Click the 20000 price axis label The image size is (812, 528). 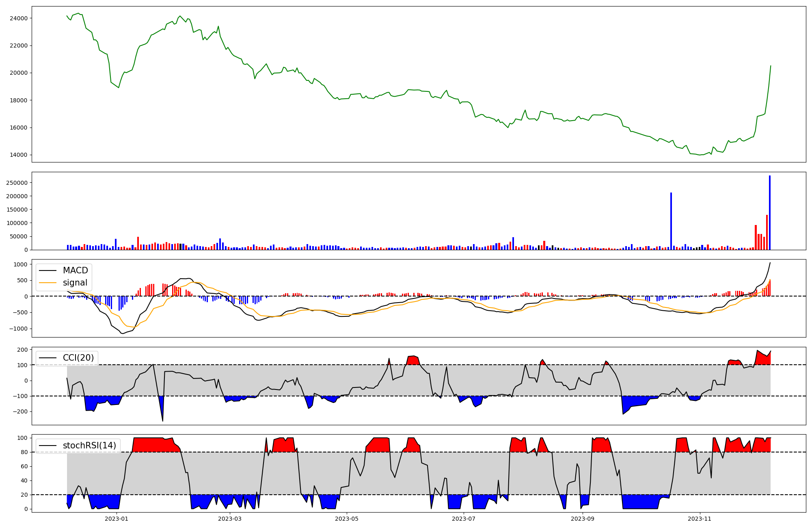(x=19, y=73)
